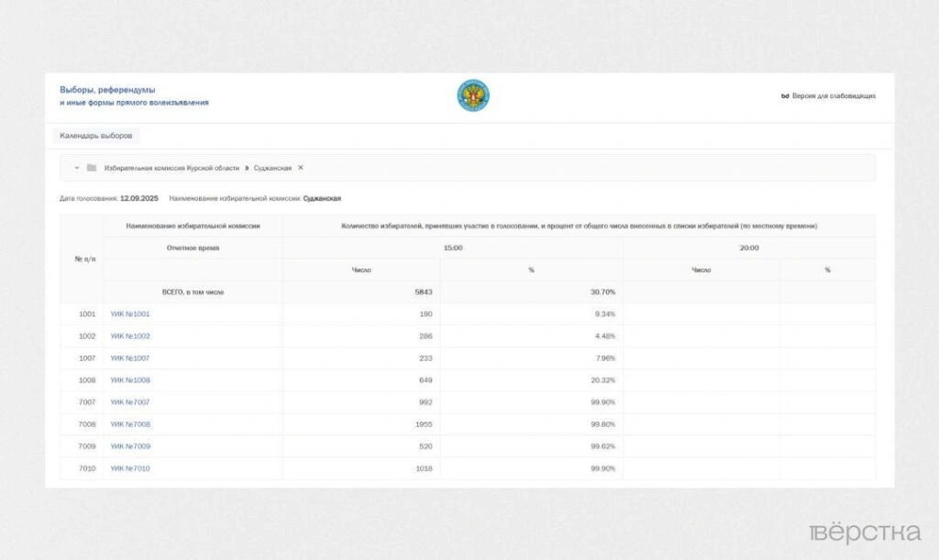Screen dimensions: 939x560
Task: Open УИК №7007 commission link
Action: coord(130,402)
